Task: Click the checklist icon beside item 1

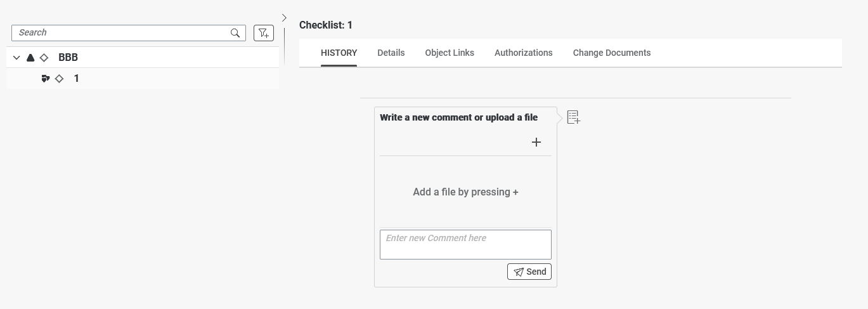Action: [x=46, y=79]
